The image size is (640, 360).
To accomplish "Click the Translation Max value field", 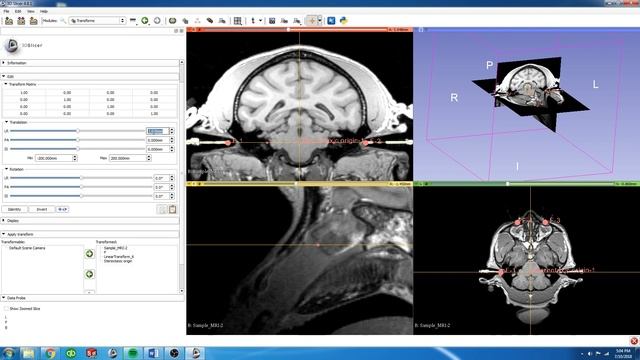I will 128,158.
